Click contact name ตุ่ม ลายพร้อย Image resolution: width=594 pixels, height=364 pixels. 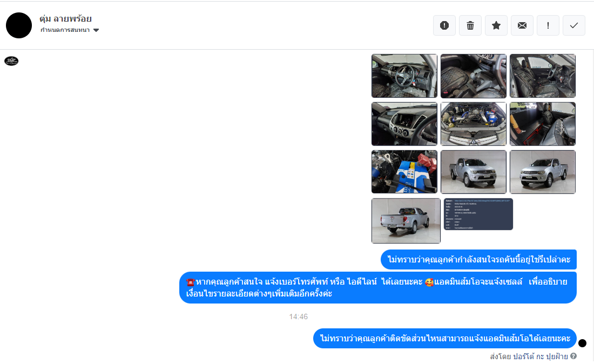click(65, 18)
